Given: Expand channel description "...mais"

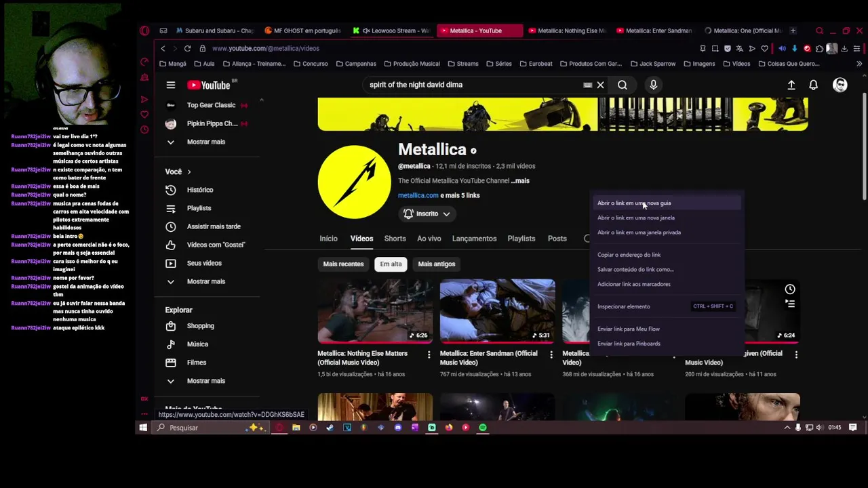Looking at the screenshot, I should point(520,181).
